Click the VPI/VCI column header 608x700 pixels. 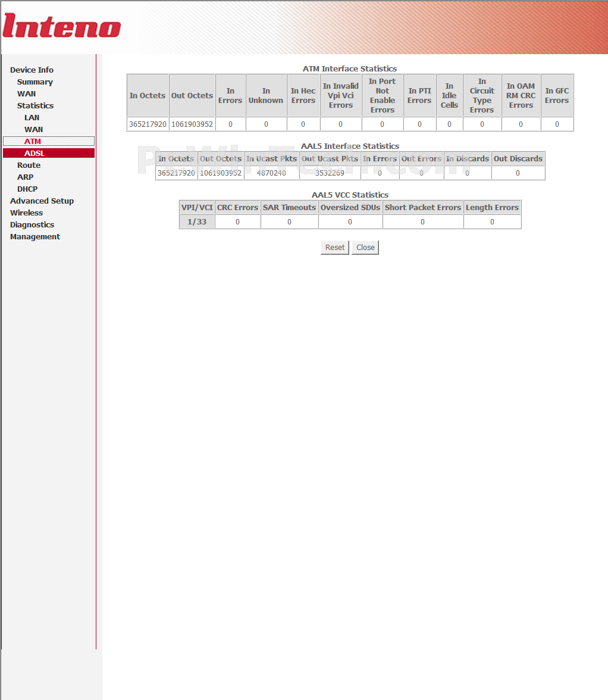click(x=197, y=208)
